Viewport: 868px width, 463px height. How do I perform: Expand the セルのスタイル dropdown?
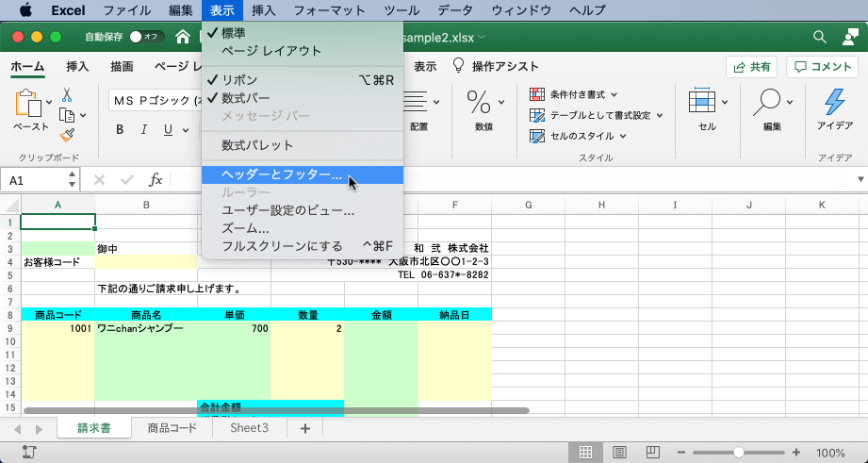(x=623, y=136)
